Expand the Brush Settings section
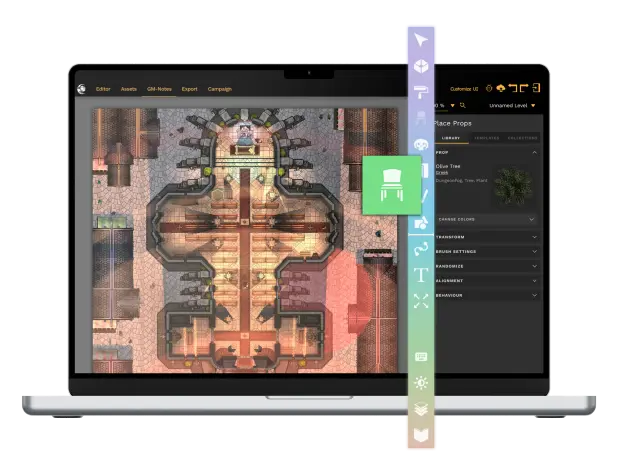Screen dimensions: 618x464 click(487, 252)
